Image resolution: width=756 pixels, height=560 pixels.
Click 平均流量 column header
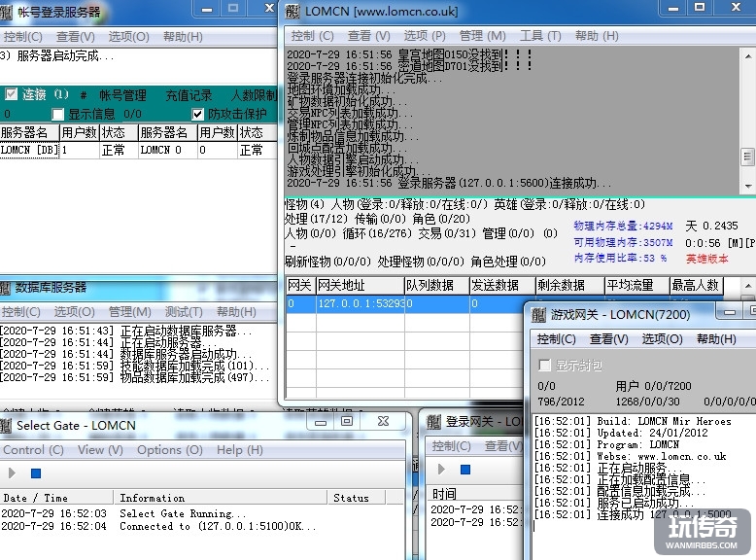(636, 285)
